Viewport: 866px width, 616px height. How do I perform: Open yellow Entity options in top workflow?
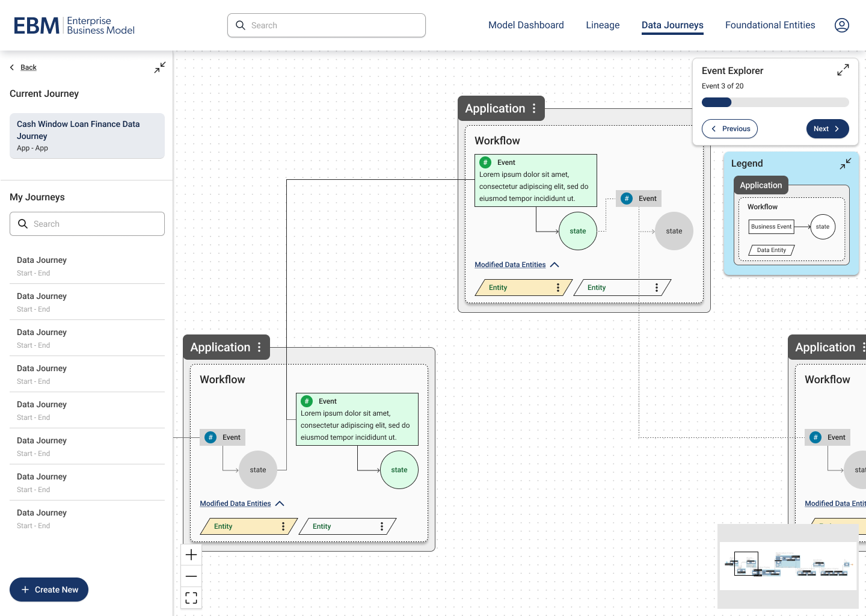[x=558, y=288]
